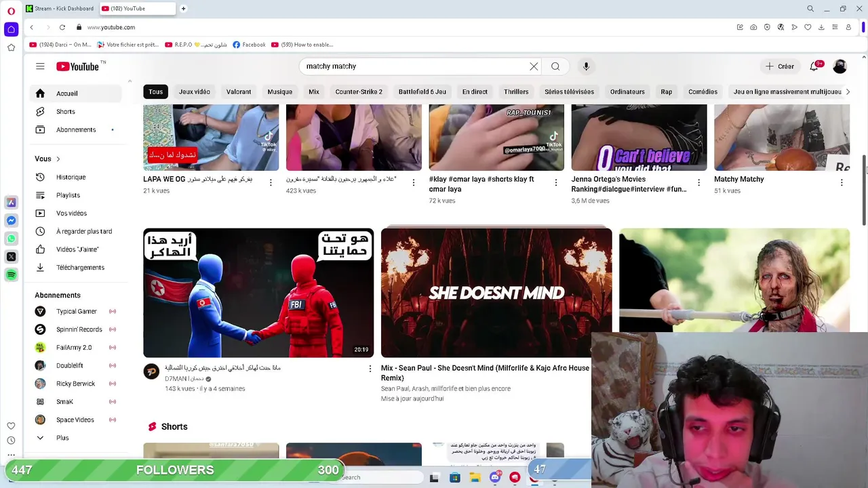Go to Accueil in sidebar

click(x=76, y=94)
